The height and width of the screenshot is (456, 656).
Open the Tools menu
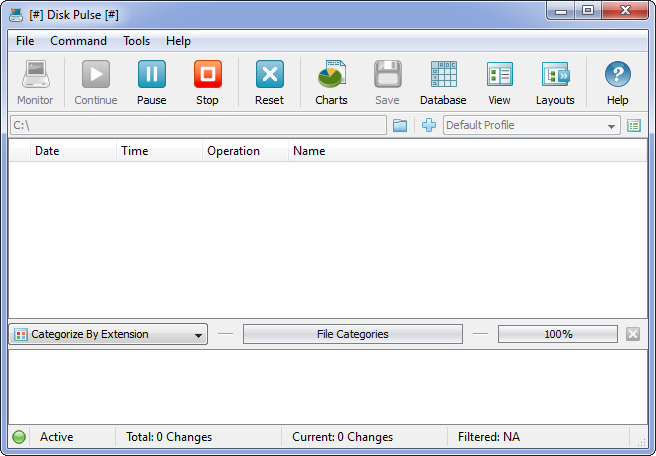[x=136, y=41]
